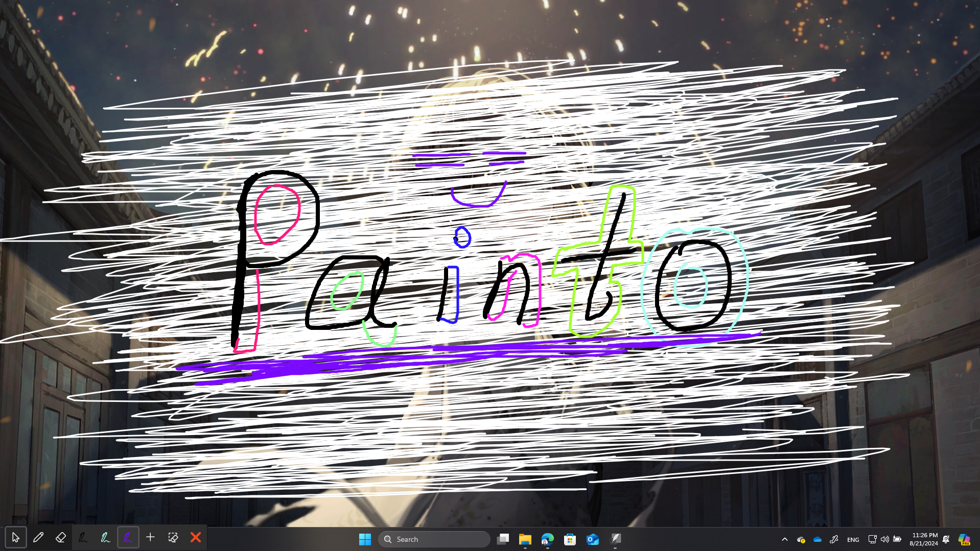Switch to the purple pen

click(128, 537)
